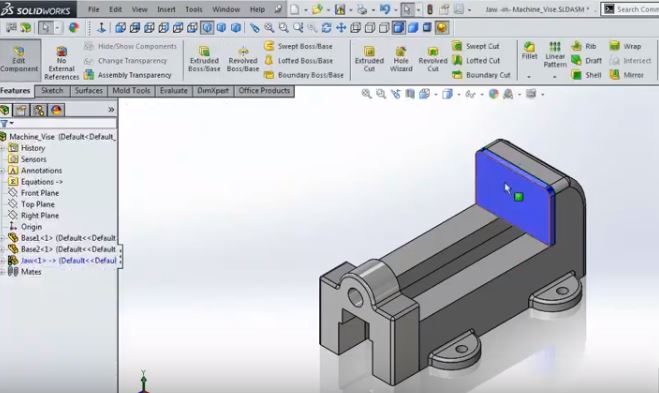The image size is (659, 393).
Task: Click the Wrap feature tool
Action: pos(625,46)
